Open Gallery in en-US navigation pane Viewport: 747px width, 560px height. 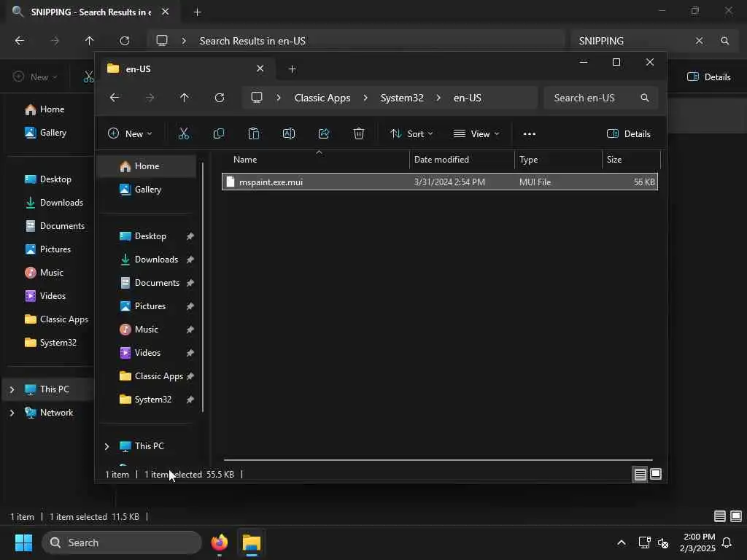(147, 190)
